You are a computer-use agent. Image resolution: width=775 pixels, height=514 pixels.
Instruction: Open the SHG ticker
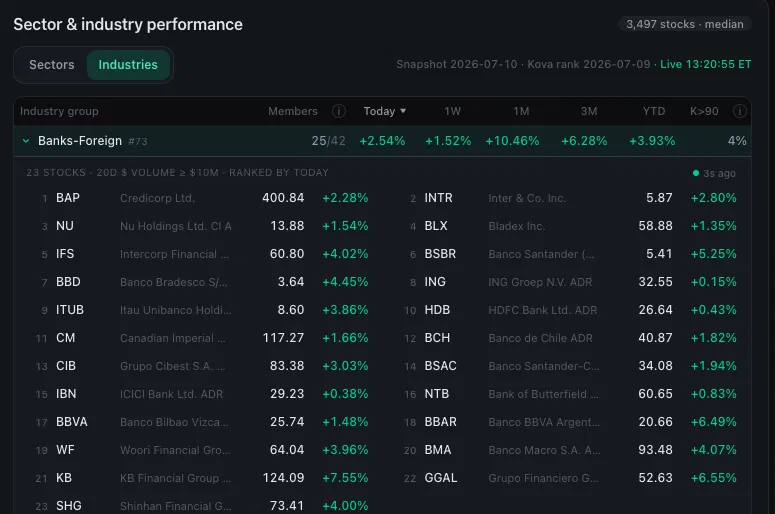coord(69,506)
